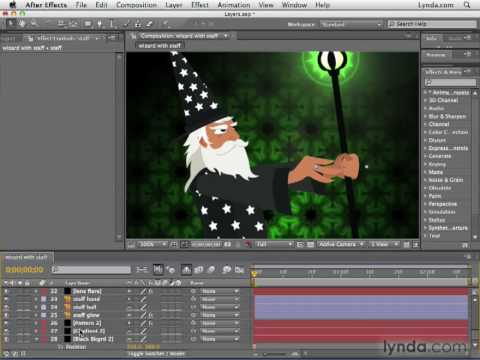Select the Rectangle mask tool
The width and height of the screenshot is (480, 360).
[x=87, y=24]
